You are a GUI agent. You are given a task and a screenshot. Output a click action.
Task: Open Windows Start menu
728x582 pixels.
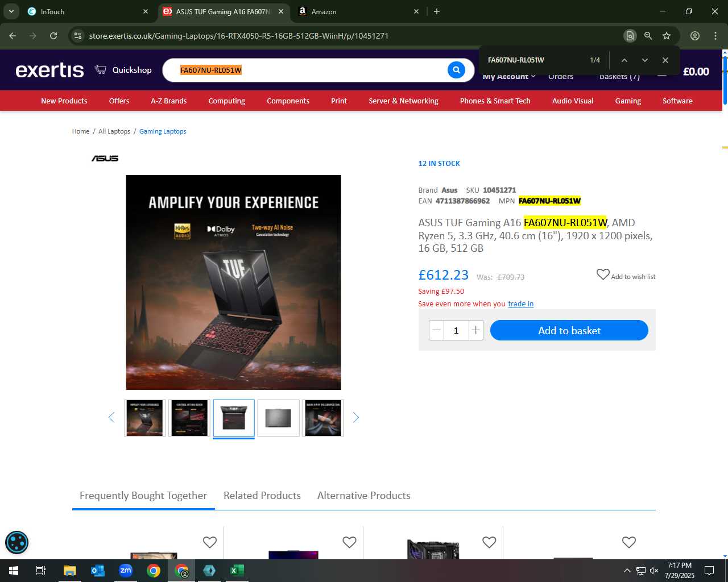pyautogui.click(x=14, y=571)
